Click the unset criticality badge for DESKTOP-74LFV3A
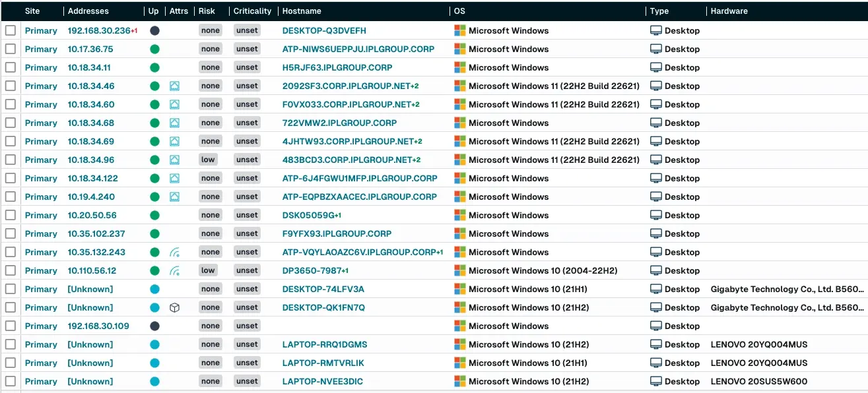Screen dimensions: 868x393 point(247,289)
